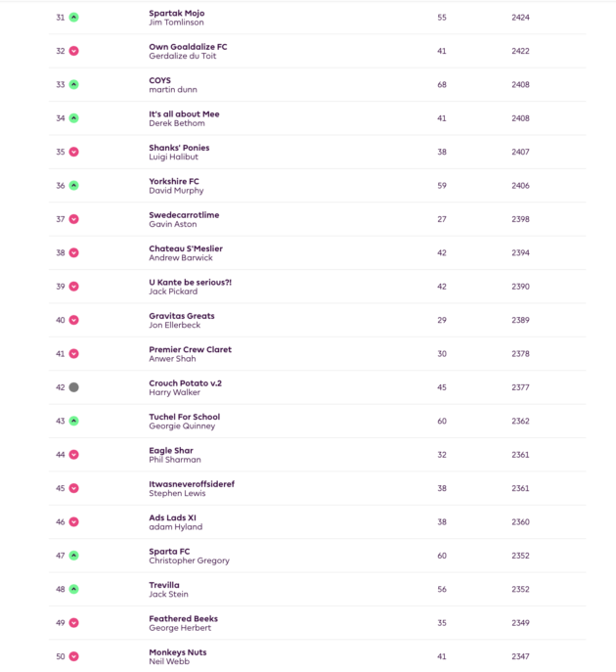616x672 pixels.
Task: Open the Spartak Mojo team page
Action: click(177, 13)
